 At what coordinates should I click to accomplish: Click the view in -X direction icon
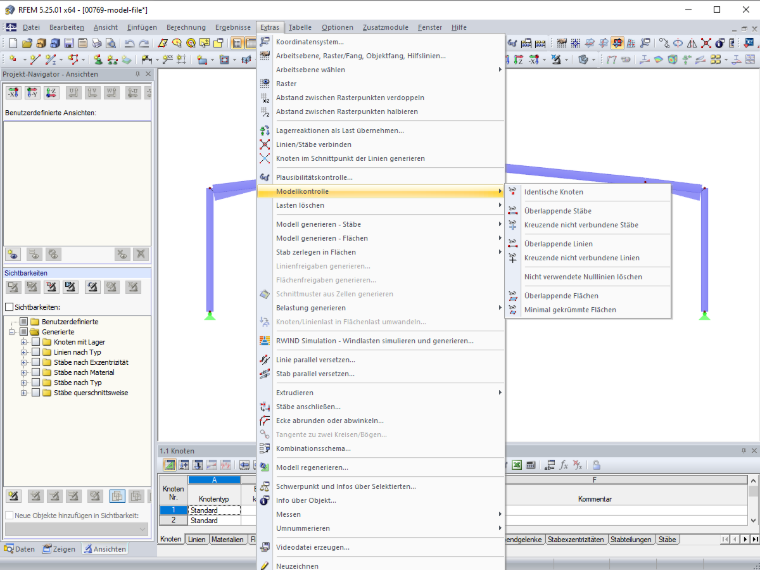tap(14, 92)
